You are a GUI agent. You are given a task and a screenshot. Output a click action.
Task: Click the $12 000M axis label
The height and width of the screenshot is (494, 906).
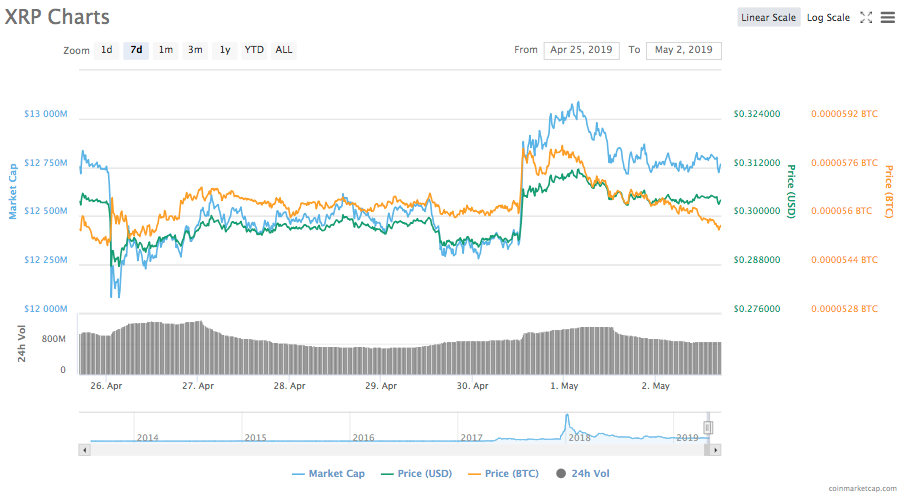click(x=46, y=309)
